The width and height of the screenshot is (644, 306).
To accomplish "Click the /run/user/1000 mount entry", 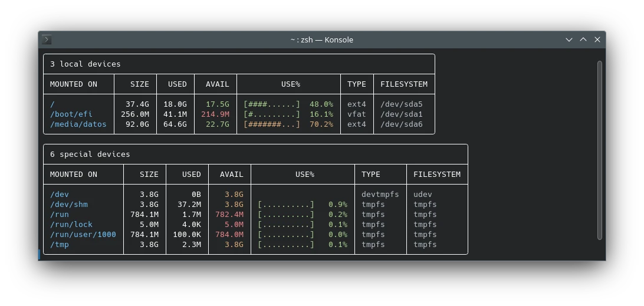I will tap(83, 235).
